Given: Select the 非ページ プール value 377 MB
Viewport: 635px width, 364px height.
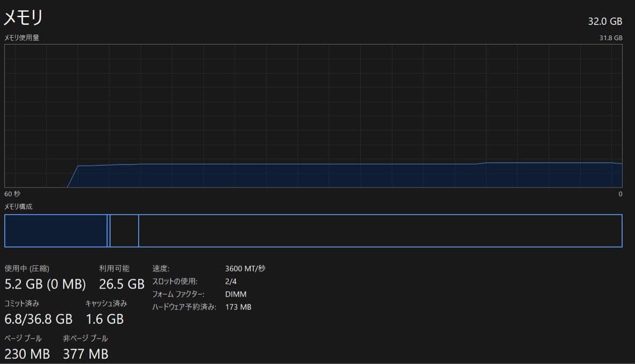Looking at the screenshot, I should tap(86, 354).
